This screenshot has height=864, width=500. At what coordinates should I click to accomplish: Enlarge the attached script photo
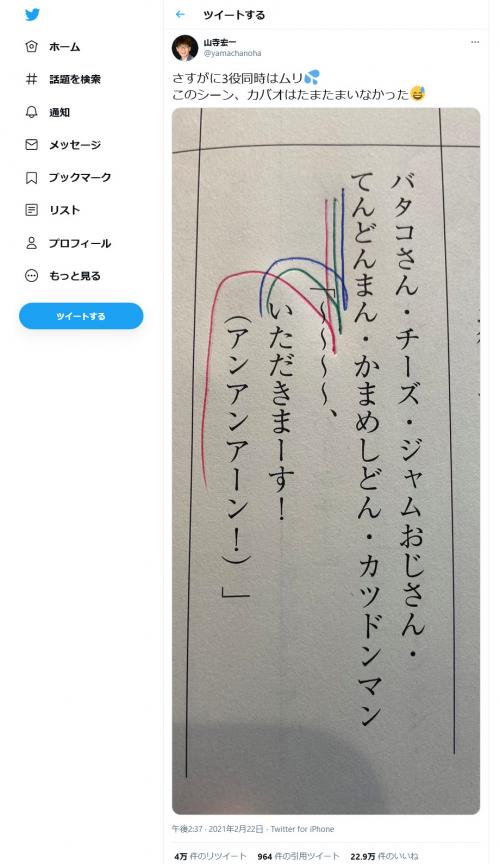click(326, 461)
